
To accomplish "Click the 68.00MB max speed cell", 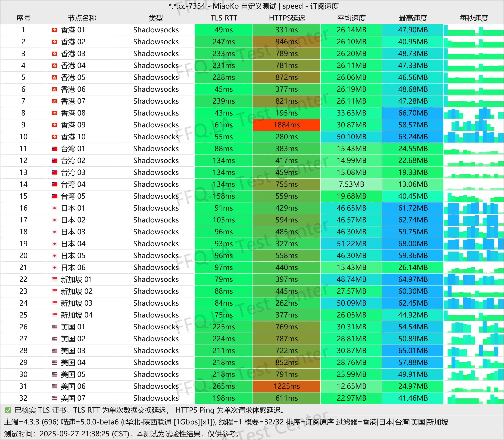I will [413, 244].
